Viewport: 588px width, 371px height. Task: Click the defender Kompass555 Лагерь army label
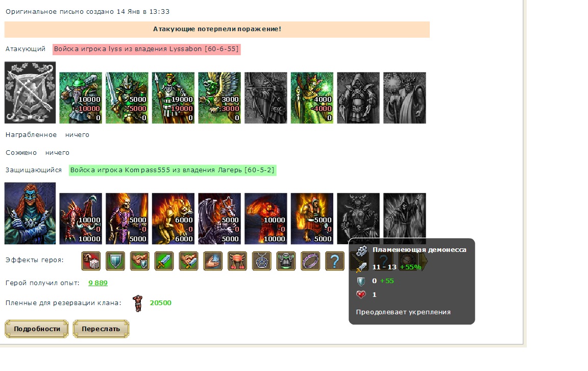click(x=173, y=170)
